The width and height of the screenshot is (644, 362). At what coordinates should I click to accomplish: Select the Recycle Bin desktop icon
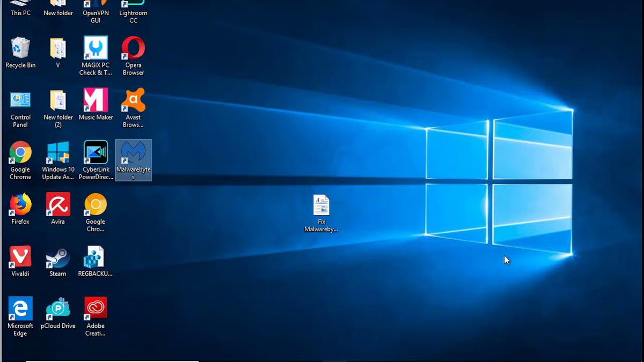[20, 49]
